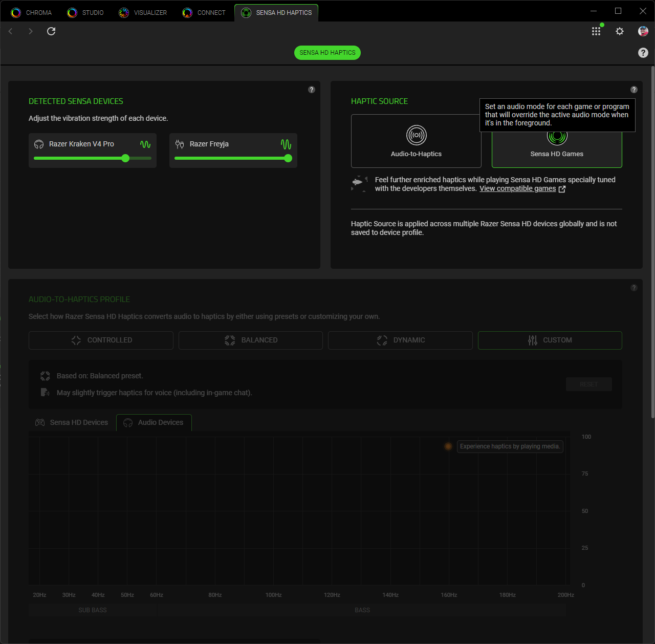Choose the Custom preset
The height and width of the screenshot is (644, 655).
(550, 340)
